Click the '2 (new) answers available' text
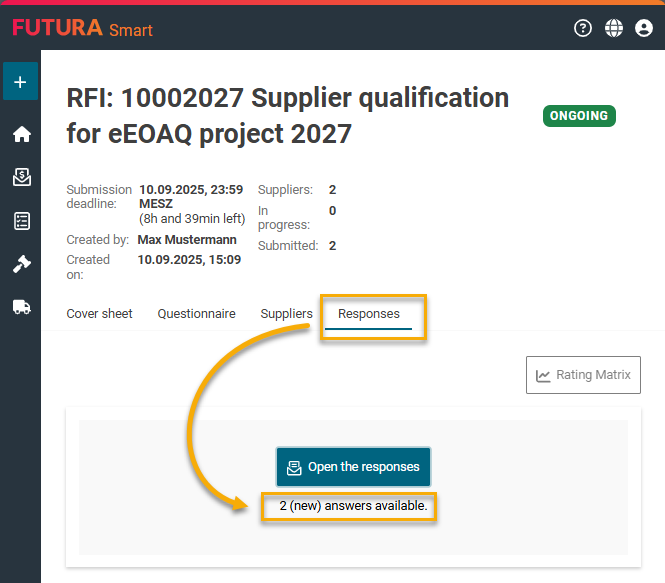 pos(353,506)
